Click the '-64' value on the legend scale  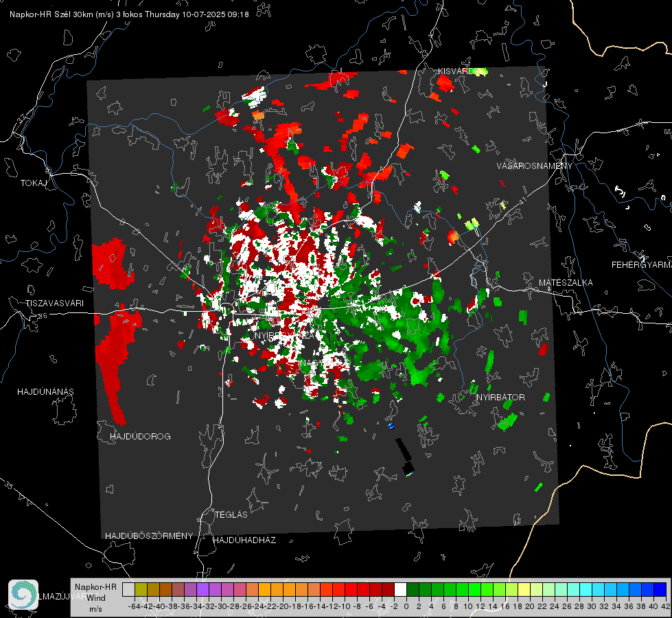[x=134, y=606]
